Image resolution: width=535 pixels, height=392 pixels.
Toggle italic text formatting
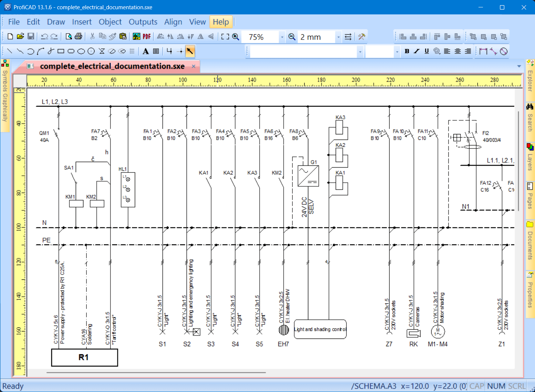[x=416, y=51]
